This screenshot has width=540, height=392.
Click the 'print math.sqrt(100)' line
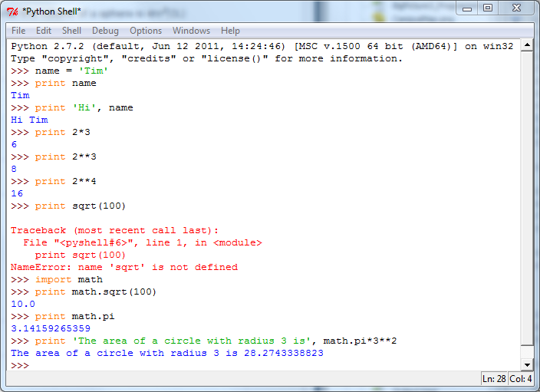pos(84,292)
